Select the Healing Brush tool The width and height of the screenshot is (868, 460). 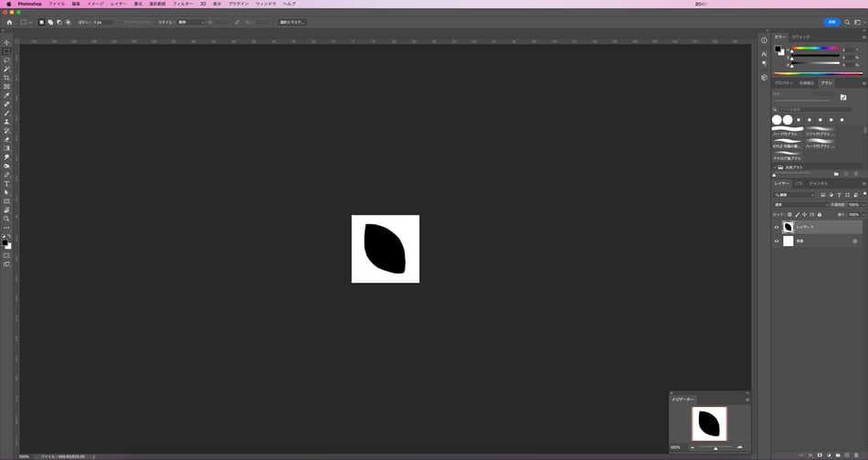click(6, 104)
